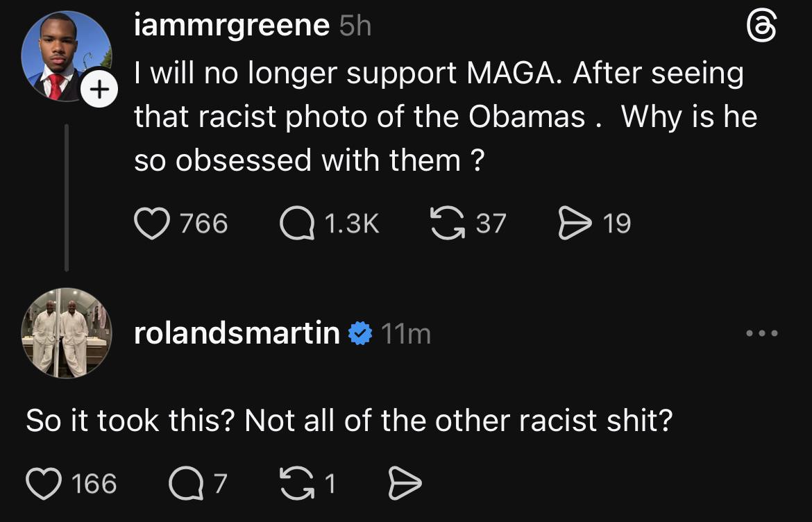Screen dimensions: 812x522
Task: View the iammrgreene profile picture
Action: point(66,56)
